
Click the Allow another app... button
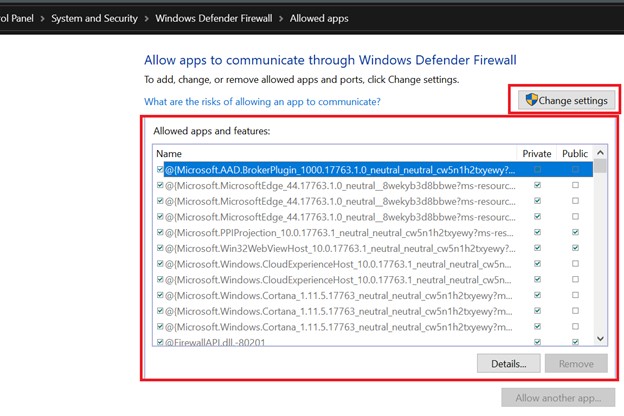pyautogui.click(x=558, y=398)
